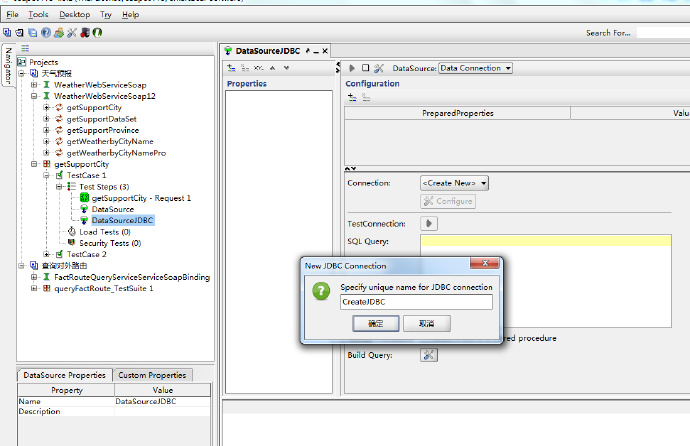Expand the getWeatherbyCityName operation
Viewport: 690px width, 446px height.
(46, 141)
